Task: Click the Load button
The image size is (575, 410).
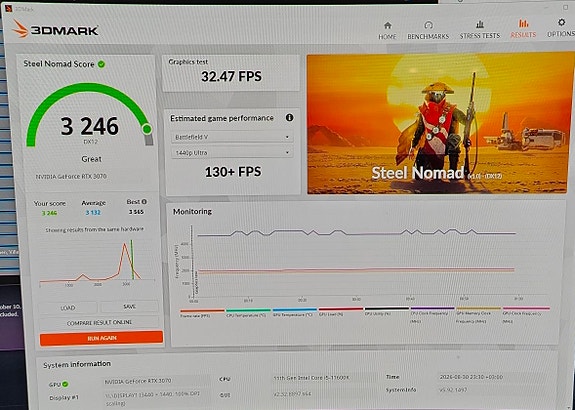Action: (x=68, y=308)
